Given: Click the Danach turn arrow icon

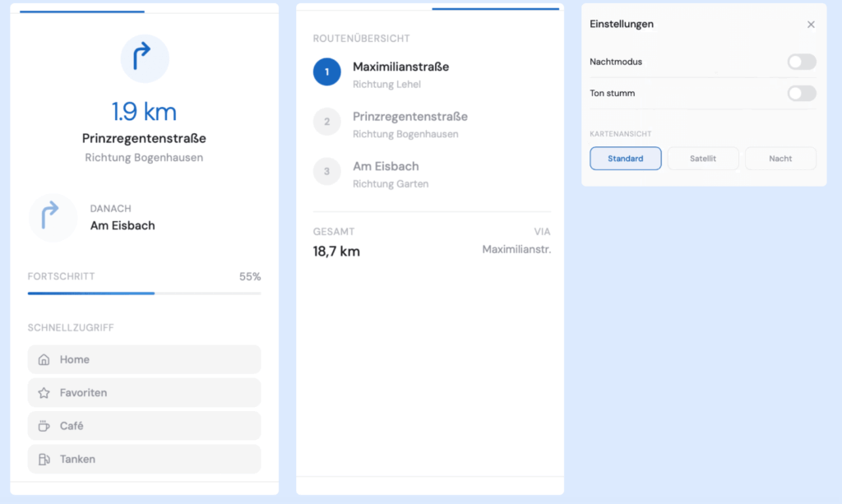Looking at the screenshot, I should pyautogui.click(x=52, y=218).
